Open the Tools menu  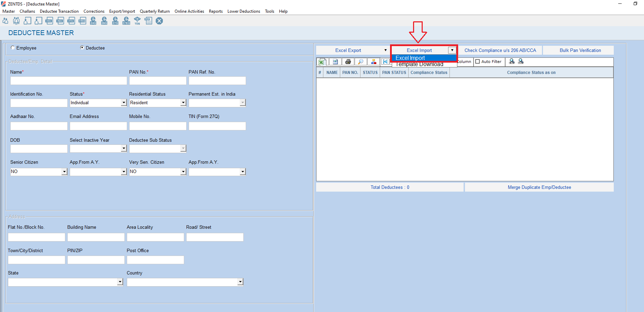[269, 11]
